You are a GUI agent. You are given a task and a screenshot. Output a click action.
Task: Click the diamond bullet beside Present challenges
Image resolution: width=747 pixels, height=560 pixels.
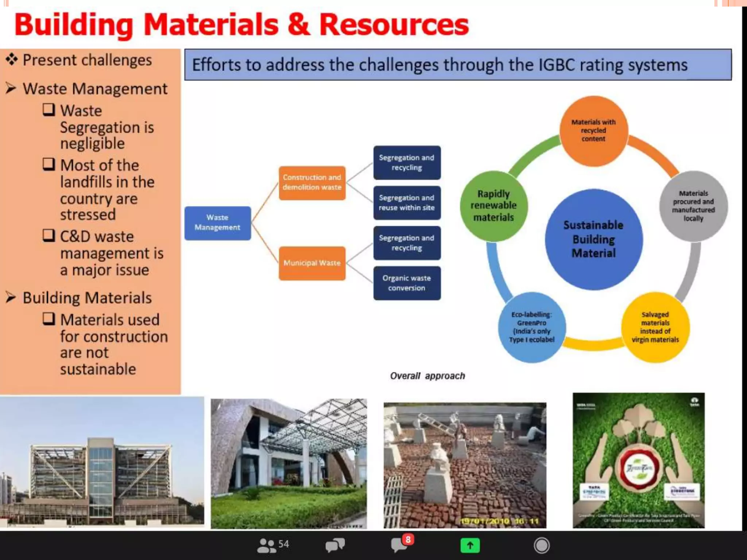click(x=12, y=59)
